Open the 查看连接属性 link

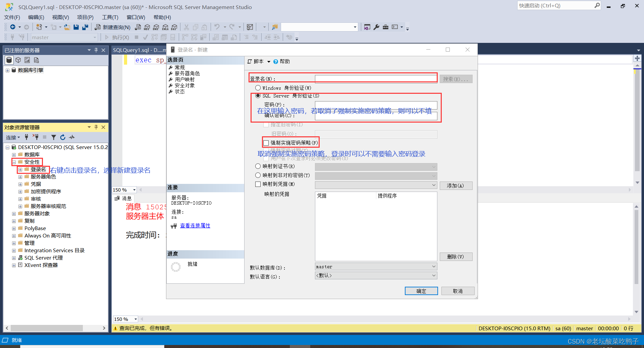coord(195,226)
